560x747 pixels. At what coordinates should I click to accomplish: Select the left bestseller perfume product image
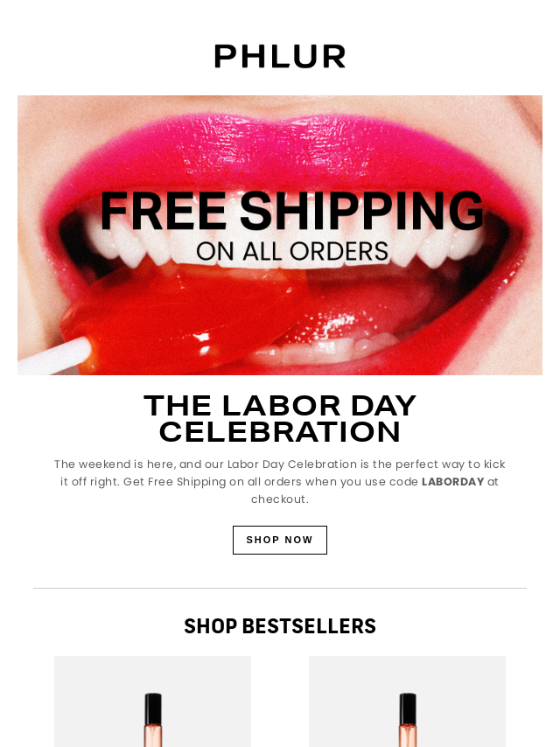pyautogui.click(x=152, y=702)
